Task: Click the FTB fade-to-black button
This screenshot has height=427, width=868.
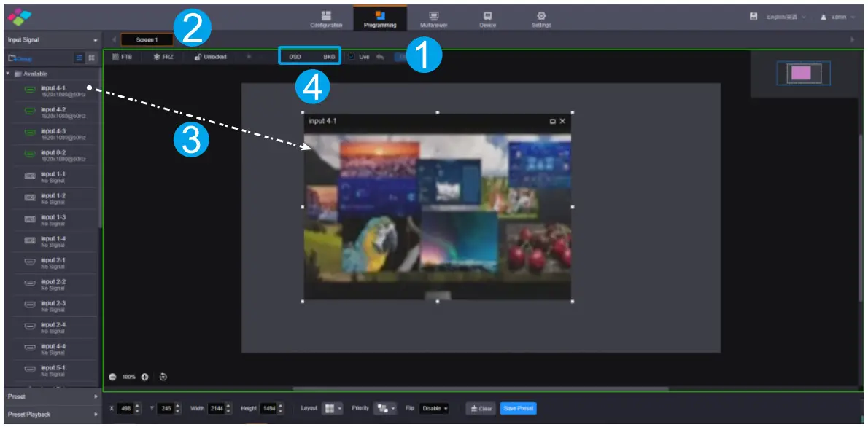Action: (x=123, y=57)
